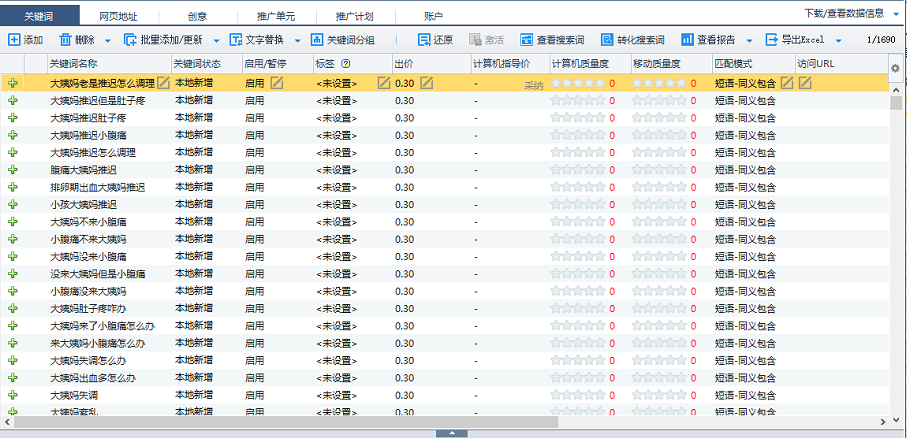Click 批量添加/更新 icon
Screen dimensions: 907x438
(131, 40)
